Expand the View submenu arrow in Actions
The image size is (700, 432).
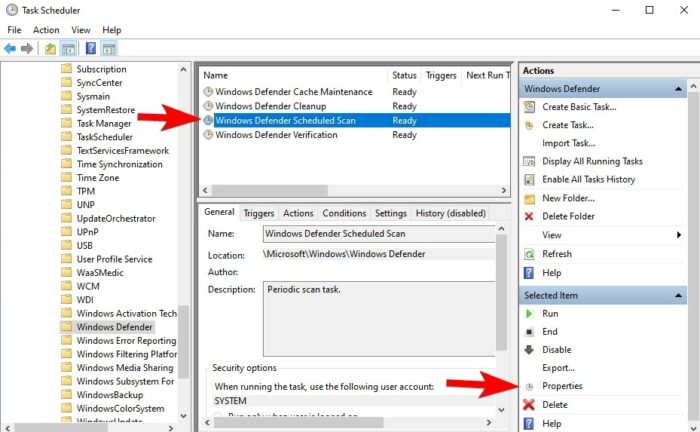679,235
